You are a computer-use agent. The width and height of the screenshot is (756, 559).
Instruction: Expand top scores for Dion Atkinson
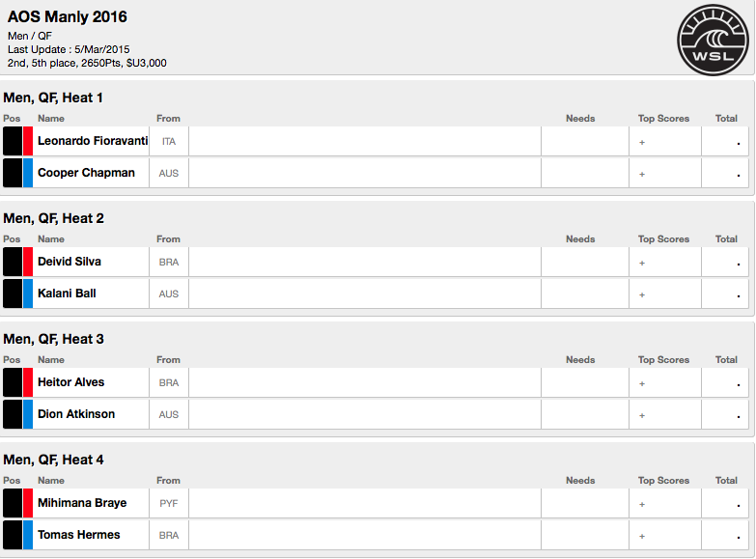coord(642,415)
